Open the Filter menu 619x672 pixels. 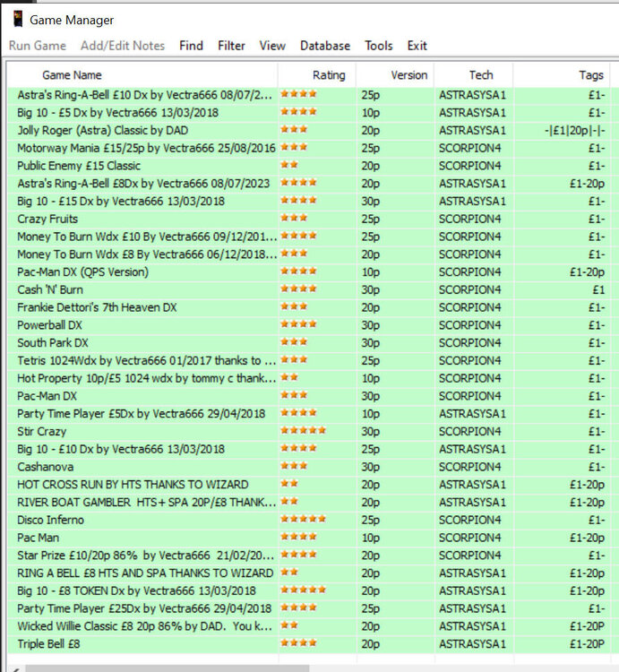231,46
